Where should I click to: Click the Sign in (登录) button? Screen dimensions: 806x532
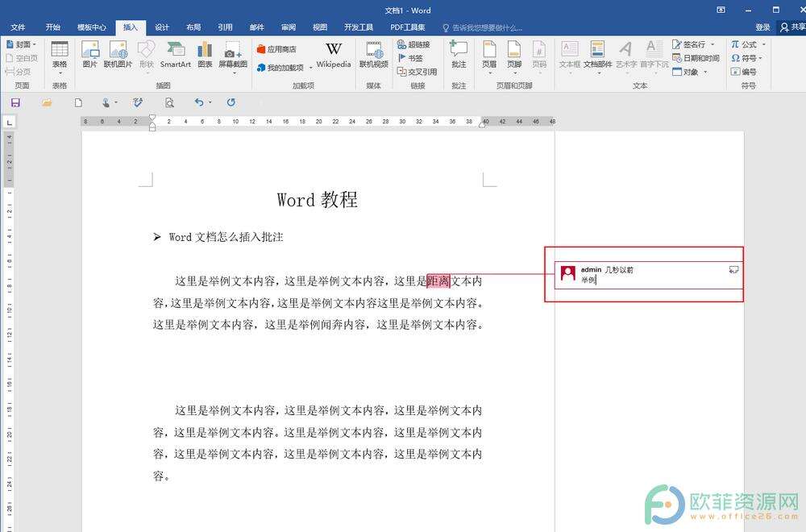tap(762, 27)
